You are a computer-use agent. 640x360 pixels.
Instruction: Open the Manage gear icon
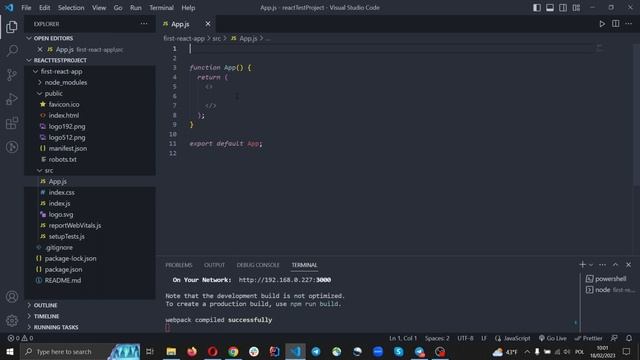click(12, 321)
